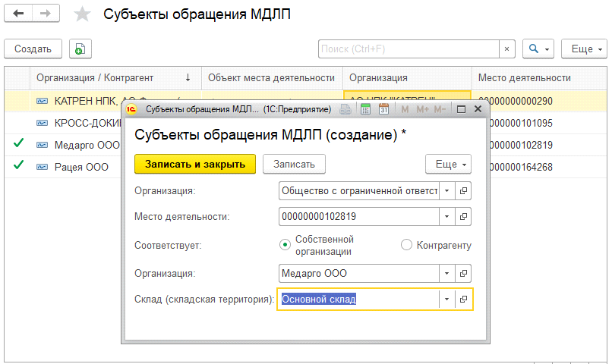612x364 pixels.
Task: Expand the Медарго ООО dropdown arrow
Action: tap(447, 274)
